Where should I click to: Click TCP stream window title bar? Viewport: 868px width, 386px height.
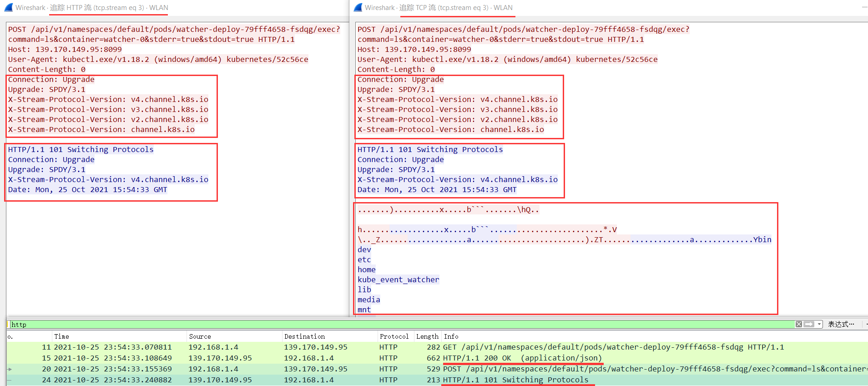(x=609, y=7)
